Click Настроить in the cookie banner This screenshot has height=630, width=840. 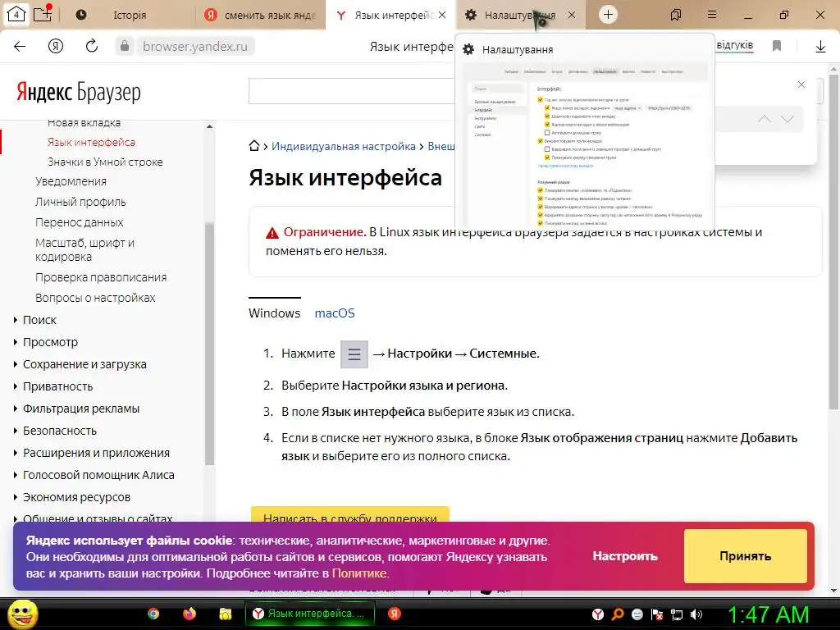[624, 556]
